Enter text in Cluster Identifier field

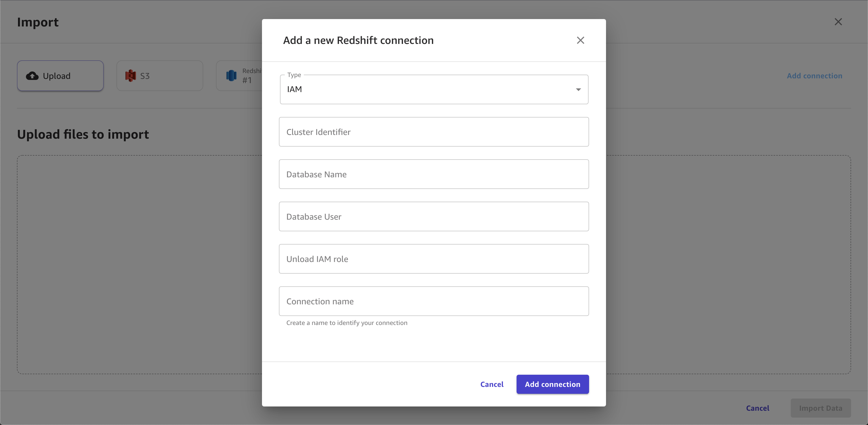click(x=434, y=132)
